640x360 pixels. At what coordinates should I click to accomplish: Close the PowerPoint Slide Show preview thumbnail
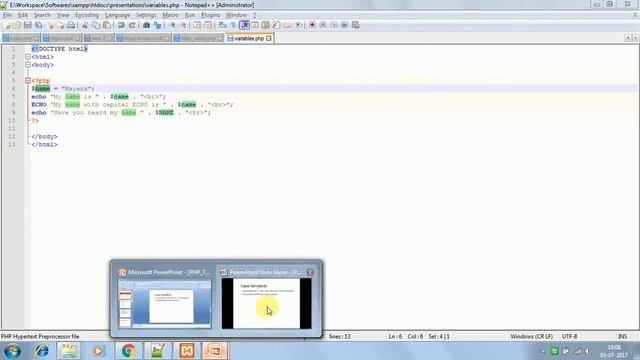(x=310, y=272)
